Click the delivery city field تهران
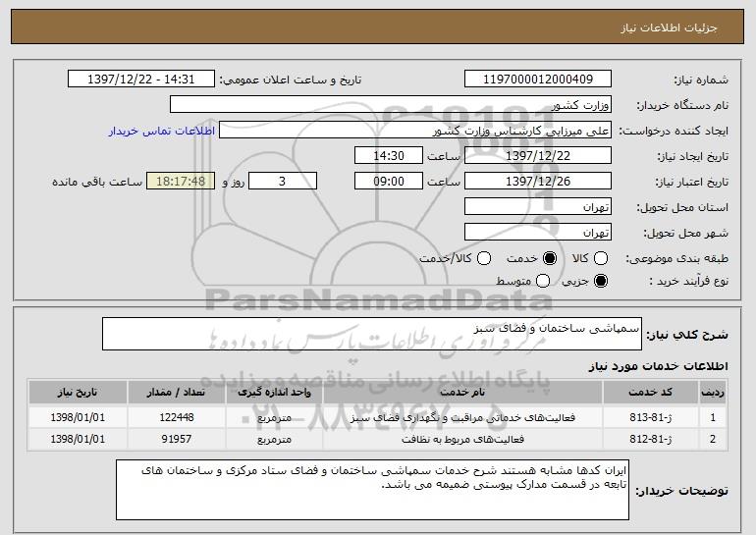Screen dimensions: 756x535 (x=538, y=233)
